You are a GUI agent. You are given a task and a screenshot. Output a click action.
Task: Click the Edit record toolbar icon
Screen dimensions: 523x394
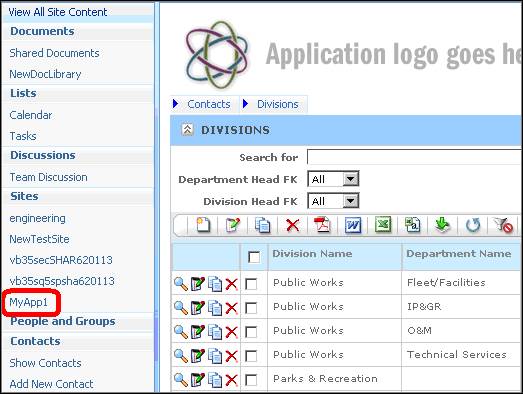point(232,225)
